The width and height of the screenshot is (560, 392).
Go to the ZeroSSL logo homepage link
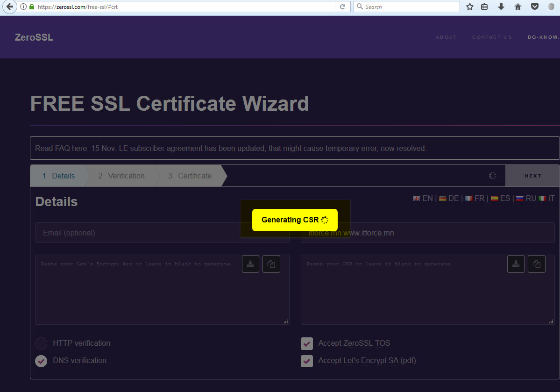34,37
